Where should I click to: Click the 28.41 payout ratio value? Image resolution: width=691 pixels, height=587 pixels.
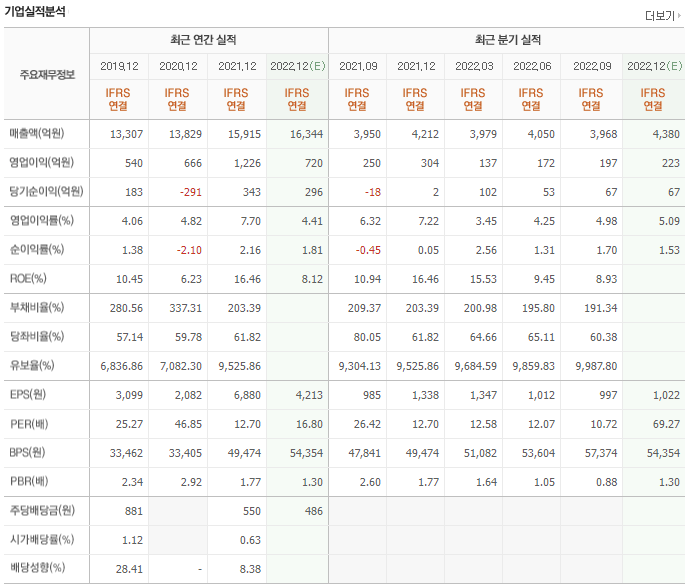pyautogui.click(x=130, y=569)
